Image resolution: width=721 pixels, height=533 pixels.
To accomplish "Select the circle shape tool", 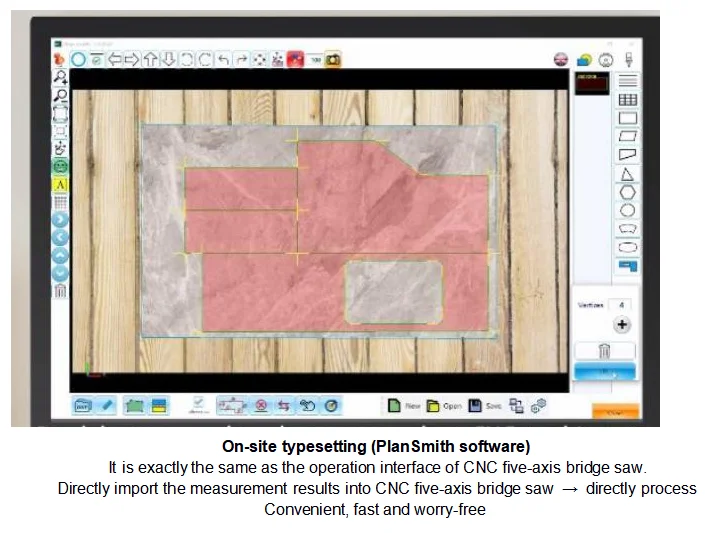I will (627, 210).
